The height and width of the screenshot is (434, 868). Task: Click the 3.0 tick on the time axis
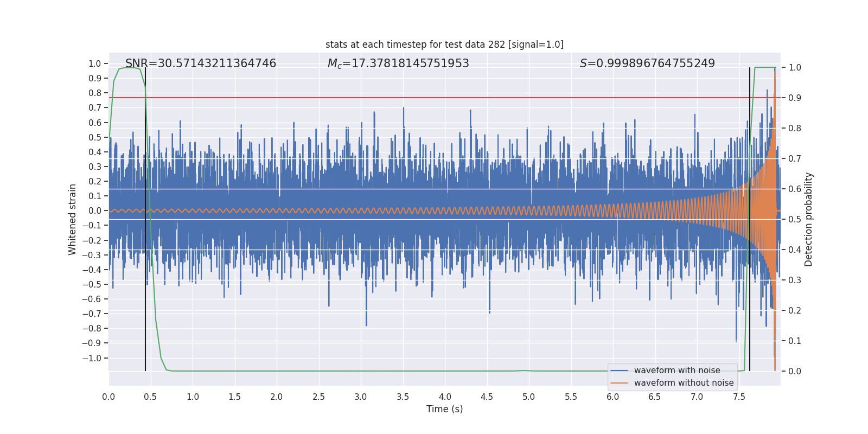pyautogui.click(x=361, y=397)
